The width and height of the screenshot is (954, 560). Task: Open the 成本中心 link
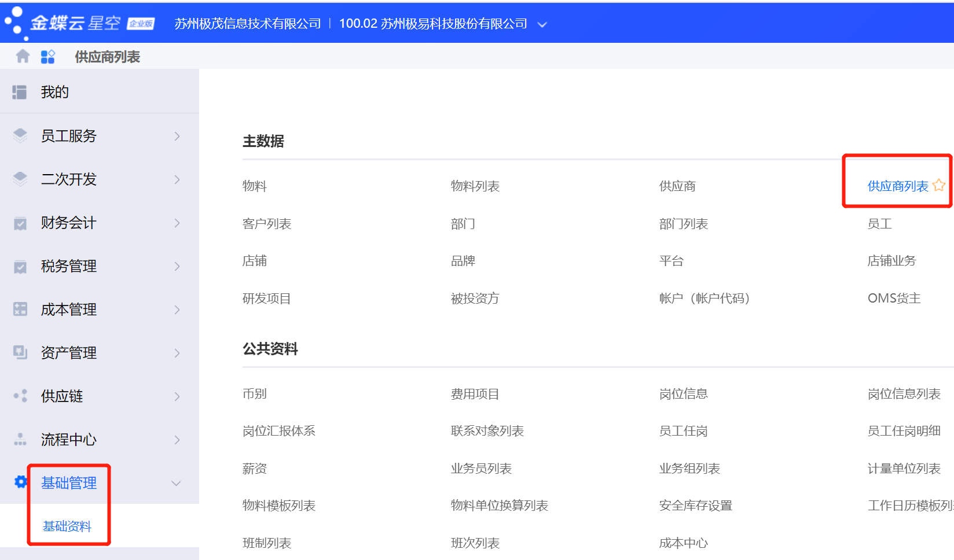(684, 543)
